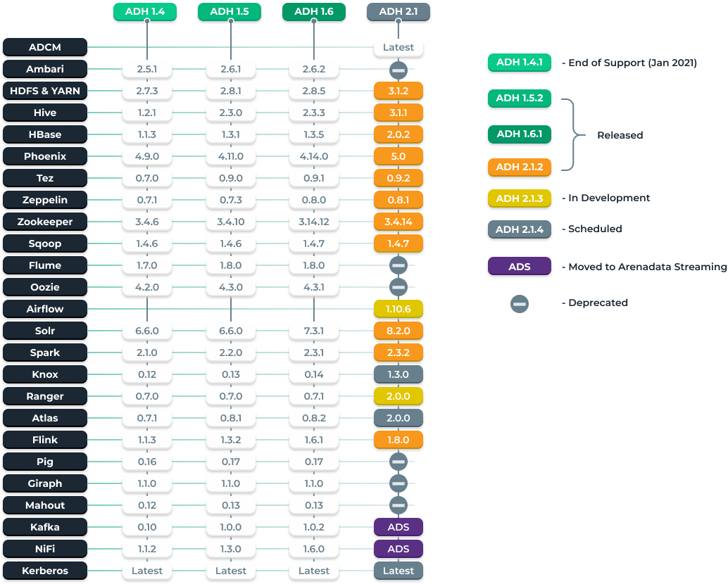Click the Ranger component label
The height and width of the screenshot is (584, 728).
(x=45, y=396)
